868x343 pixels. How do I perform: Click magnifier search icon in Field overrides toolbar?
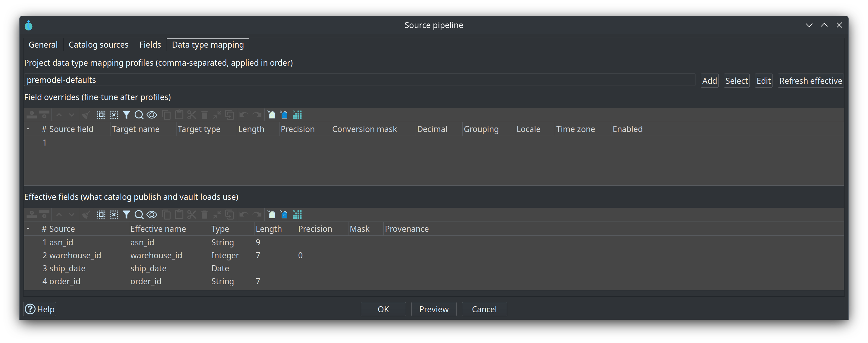139,115
